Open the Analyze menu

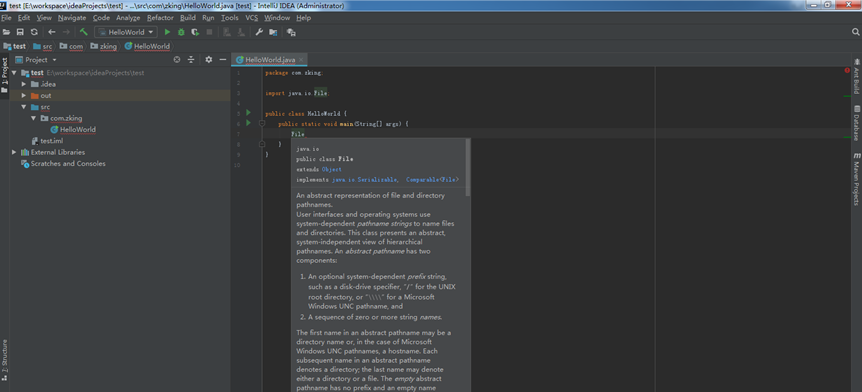(128, 18)
